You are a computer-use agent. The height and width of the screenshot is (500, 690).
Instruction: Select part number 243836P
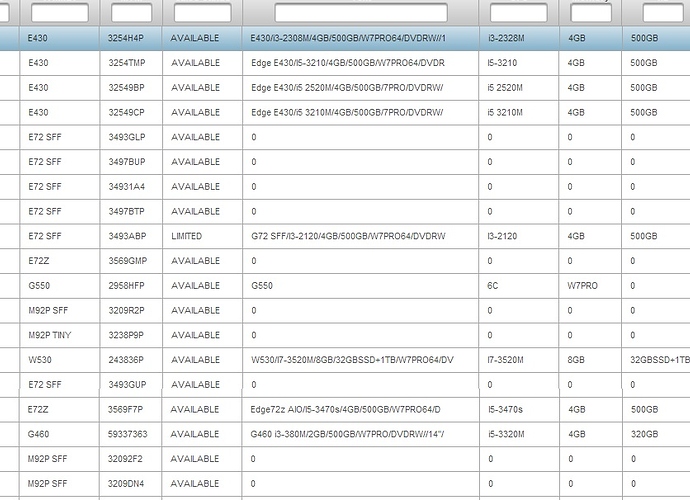[126, 360]
